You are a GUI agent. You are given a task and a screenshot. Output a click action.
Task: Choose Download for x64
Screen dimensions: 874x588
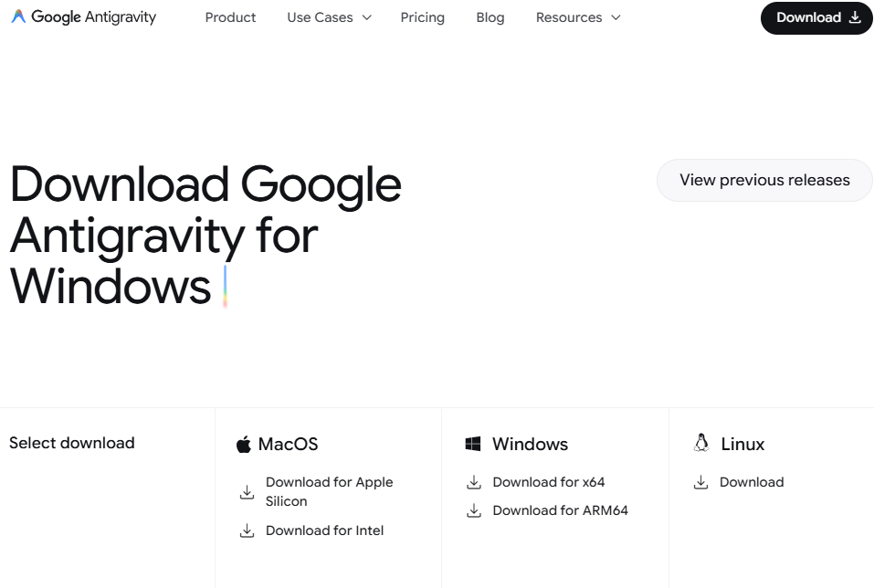tap(549, 482)
